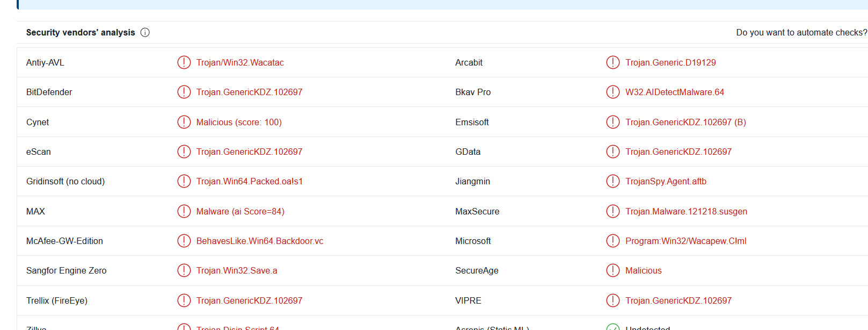The height and width of the screenshot is (330, 868).
Task: Click the Program:Win32/Wacapew.C!ml result
Action: point(685,241)
